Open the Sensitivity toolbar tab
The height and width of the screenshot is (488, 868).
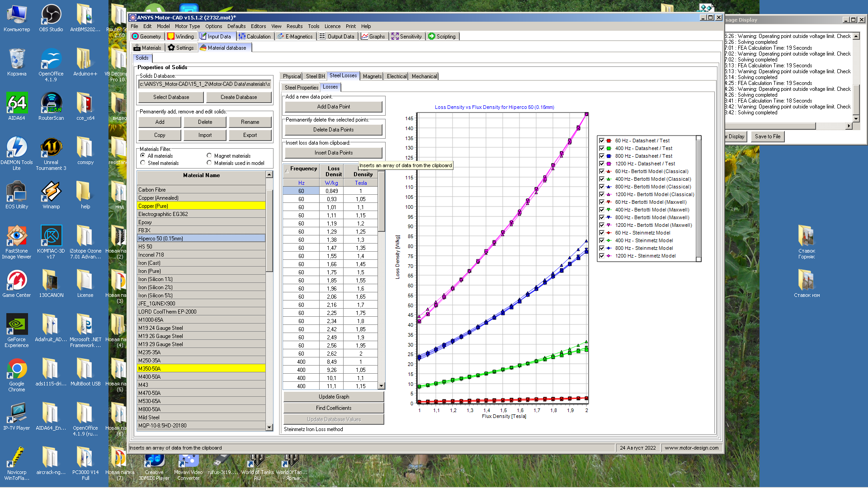pyautogui.click(x=406, y=37)
